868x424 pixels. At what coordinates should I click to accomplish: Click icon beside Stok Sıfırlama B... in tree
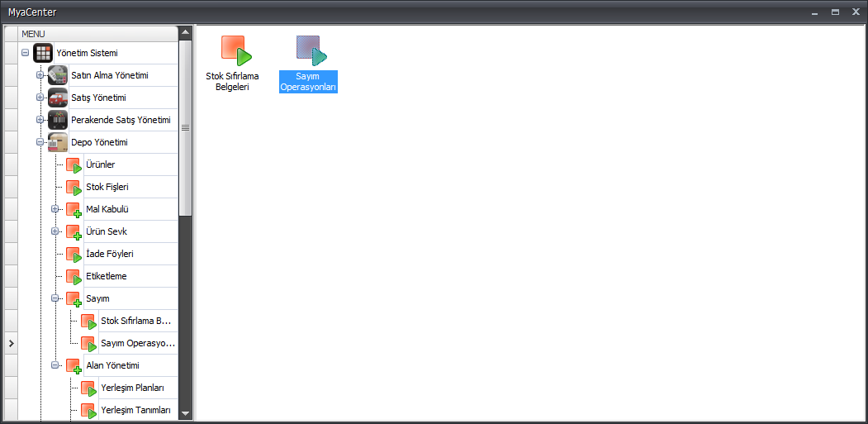tap(88, 322)
